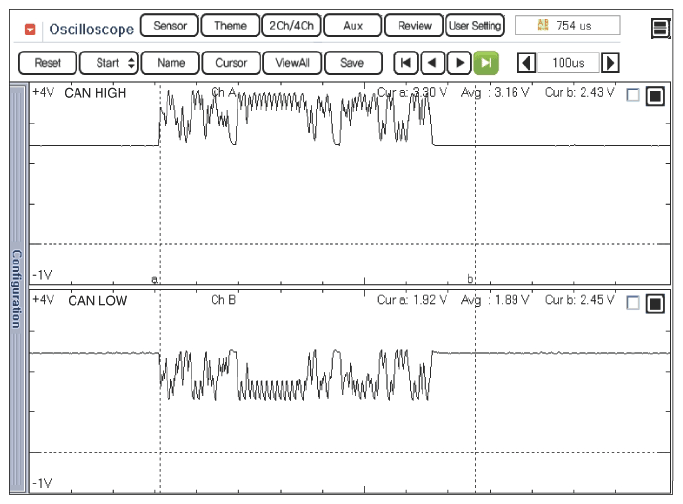Toggle the filled square on CAN LOW channel
Viewport: 683px width, 504px height.
point(655,304)
